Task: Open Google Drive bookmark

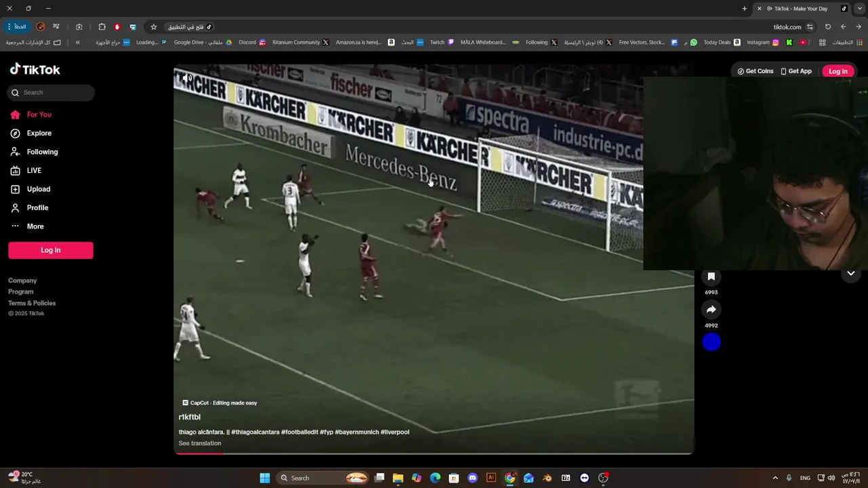Action: (x=203, y=42)
